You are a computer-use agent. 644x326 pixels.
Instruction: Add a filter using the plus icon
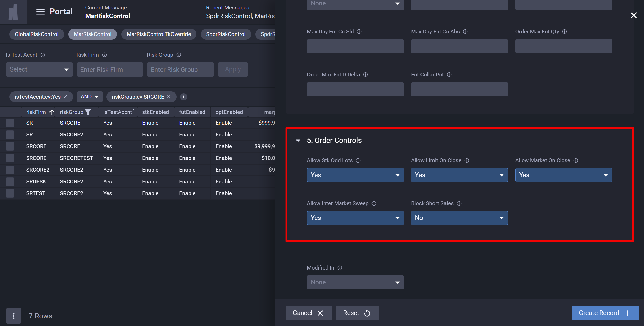coord(183,97)
